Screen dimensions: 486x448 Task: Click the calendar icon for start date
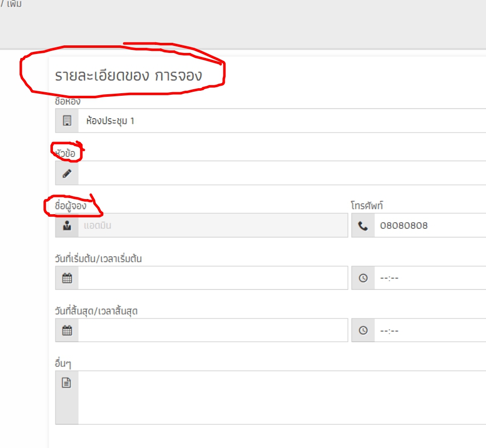67,278
